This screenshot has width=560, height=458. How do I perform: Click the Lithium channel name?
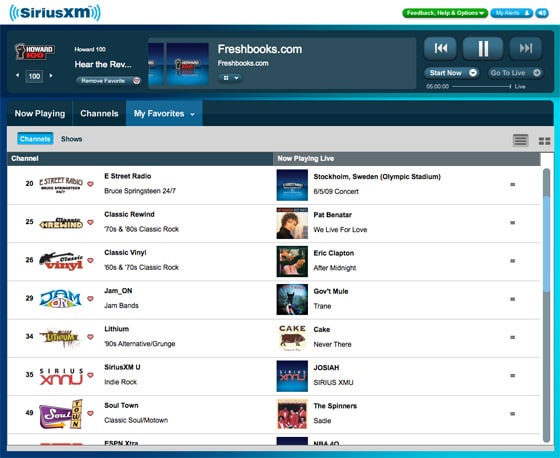(x=116, y=329)
